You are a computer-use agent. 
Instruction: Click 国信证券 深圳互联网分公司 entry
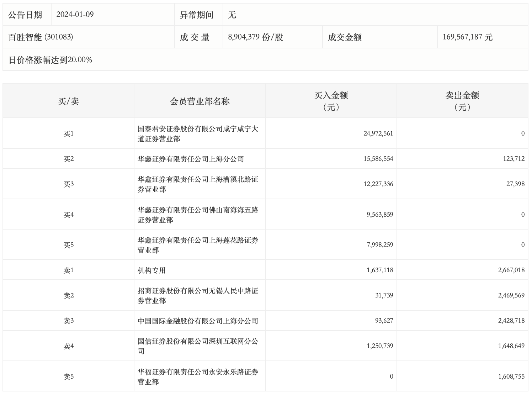coord(198,346)
